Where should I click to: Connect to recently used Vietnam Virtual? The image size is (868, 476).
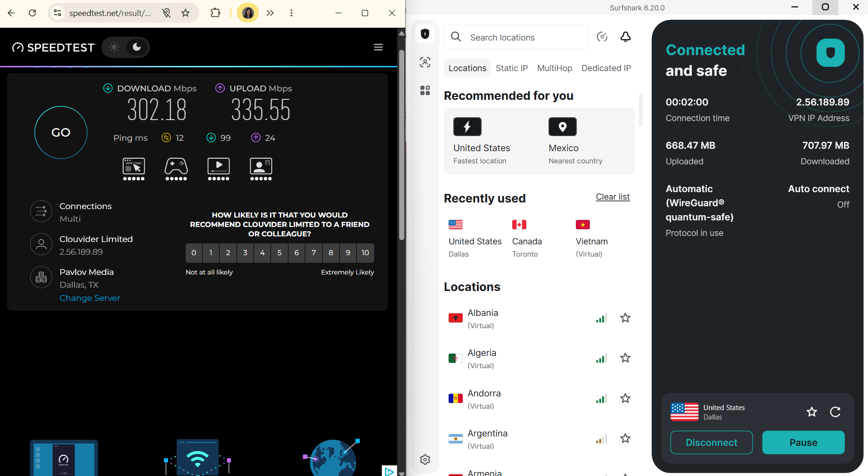click(x=591, y=239)
